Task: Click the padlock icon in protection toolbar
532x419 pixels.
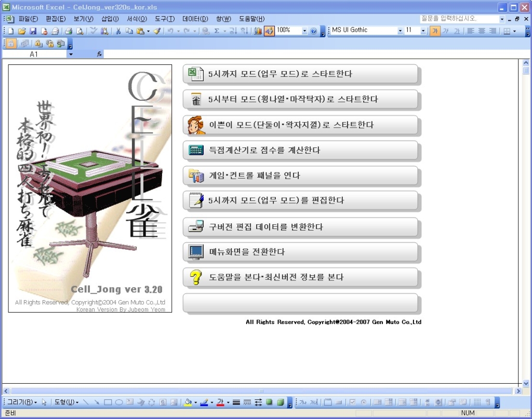Action: point(11,44)
